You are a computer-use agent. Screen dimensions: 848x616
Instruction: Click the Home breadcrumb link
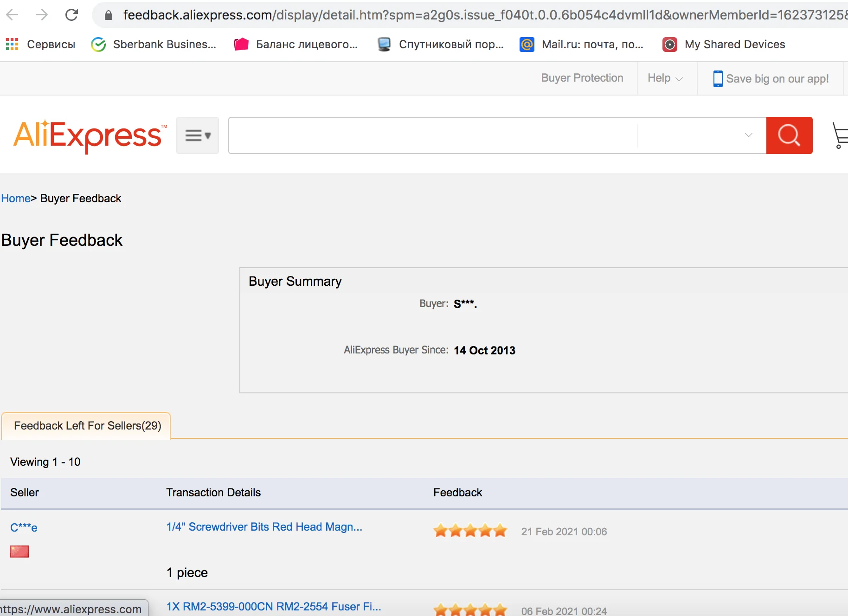coord(16,199)
